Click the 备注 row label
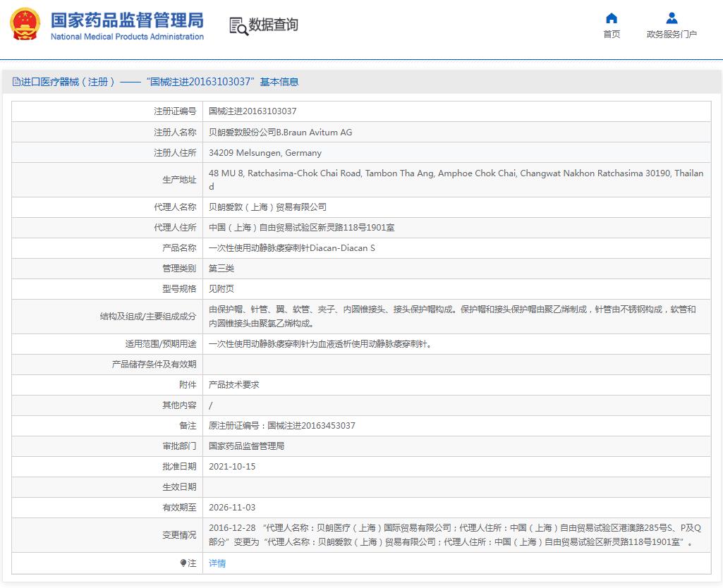723x588 pixels. pyautogui.click(x=188, y=426)
